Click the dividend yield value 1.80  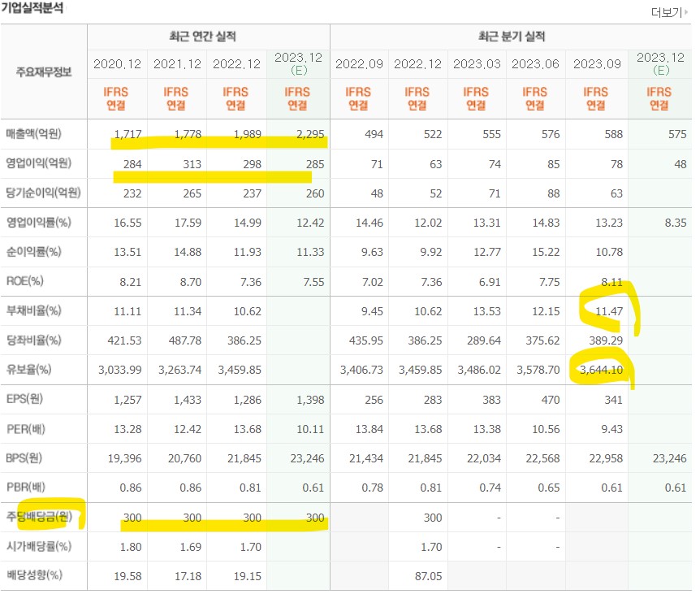click(131, 547)
